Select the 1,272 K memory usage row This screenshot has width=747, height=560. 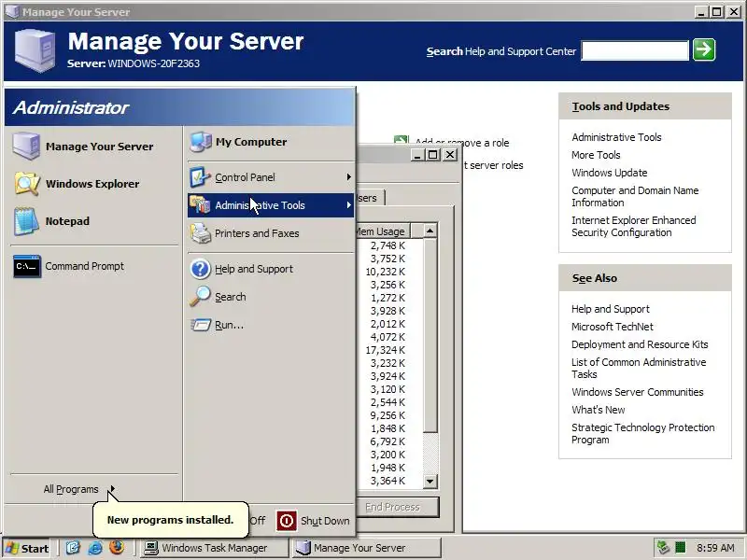point(386,298)
